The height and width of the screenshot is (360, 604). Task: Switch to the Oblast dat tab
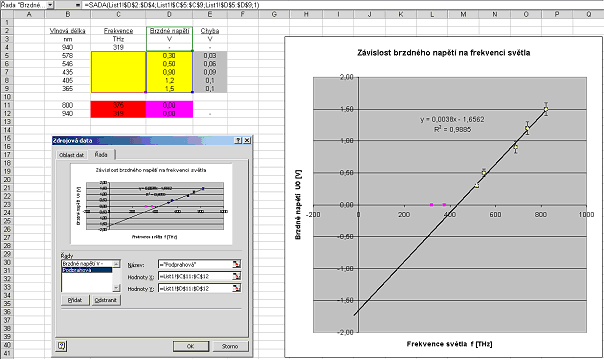[x=71, y=155]
